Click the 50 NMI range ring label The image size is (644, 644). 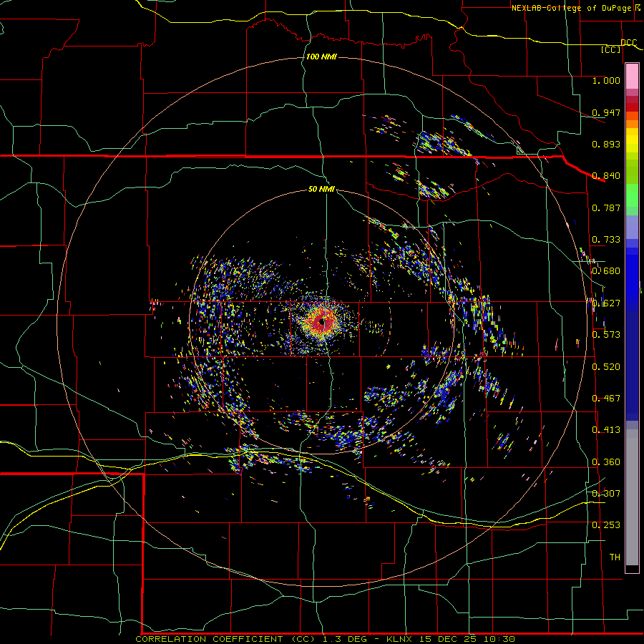point(321,189)
